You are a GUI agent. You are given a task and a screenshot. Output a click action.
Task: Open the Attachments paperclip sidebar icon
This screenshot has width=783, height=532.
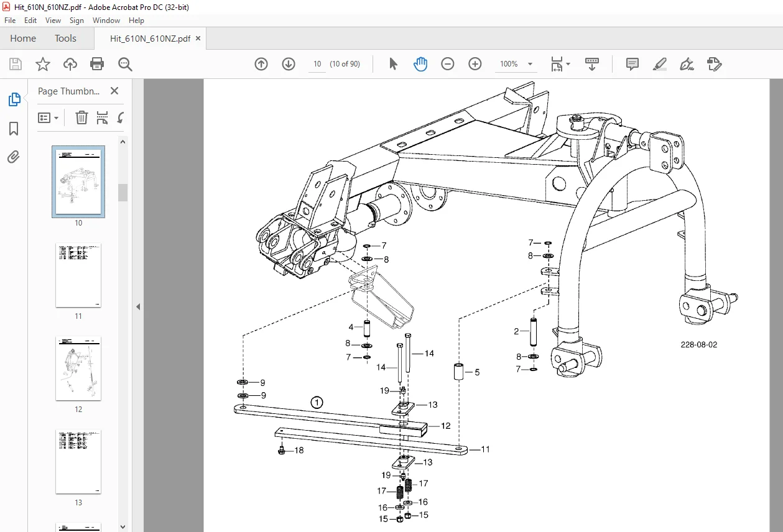[x=14, y=157]
